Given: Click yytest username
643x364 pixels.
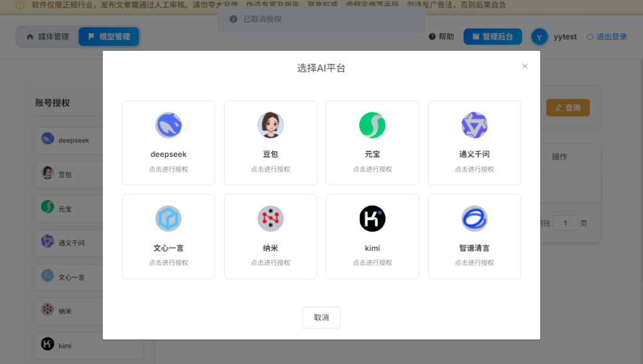Looking at the screenshot, I should pos(565,37).
